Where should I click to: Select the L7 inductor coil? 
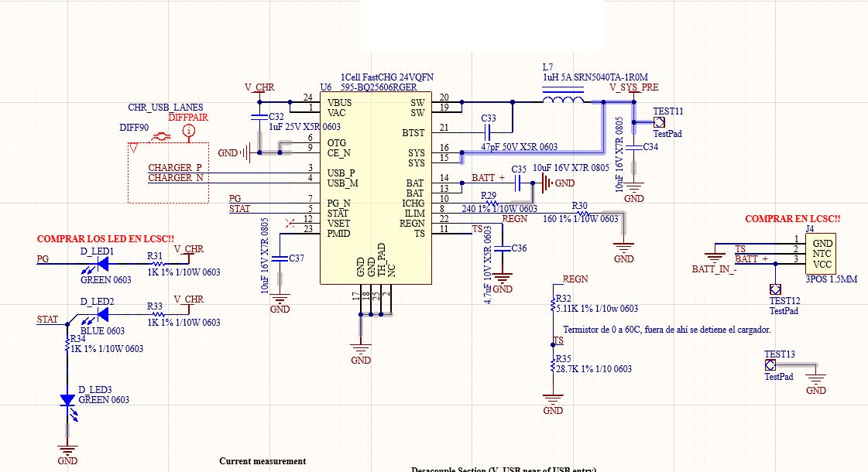563,100
